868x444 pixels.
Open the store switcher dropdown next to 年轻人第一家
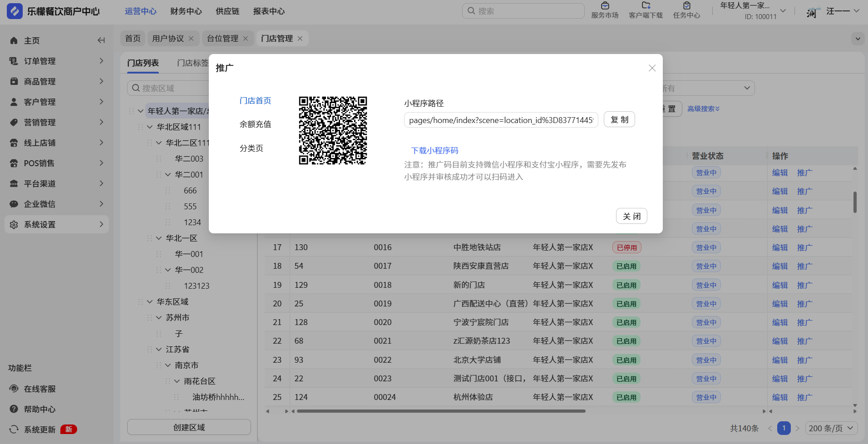[783, 10]
